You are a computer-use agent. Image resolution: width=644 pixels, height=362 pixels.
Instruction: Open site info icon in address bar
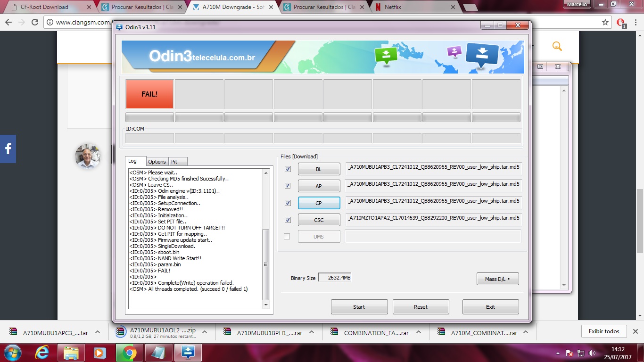pos(50,22)
